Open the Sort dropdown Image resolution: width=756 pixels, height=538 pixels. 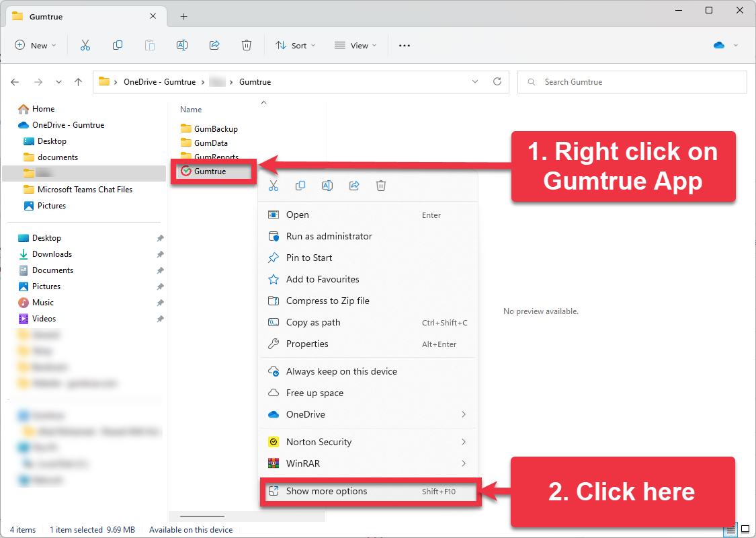(x=296, y=45)
